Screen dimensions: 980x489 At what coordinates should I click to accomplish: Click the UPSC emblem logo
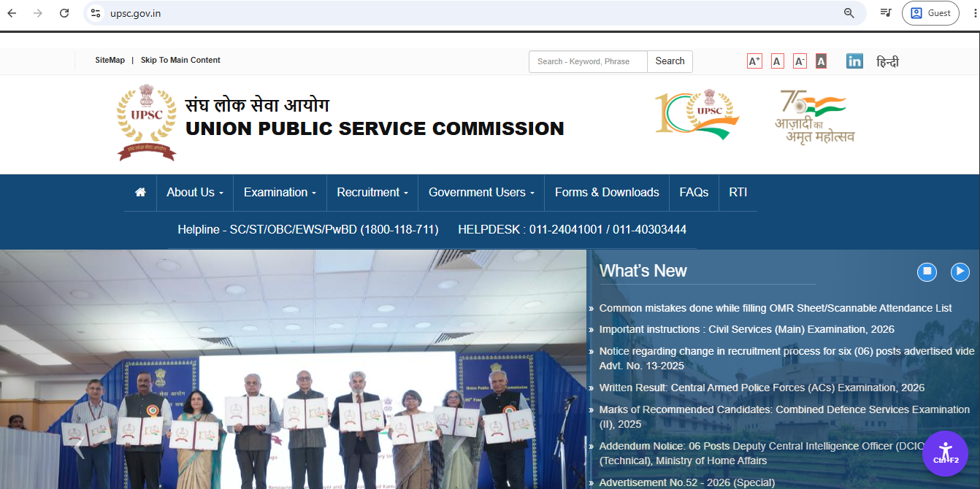(147, 122)
